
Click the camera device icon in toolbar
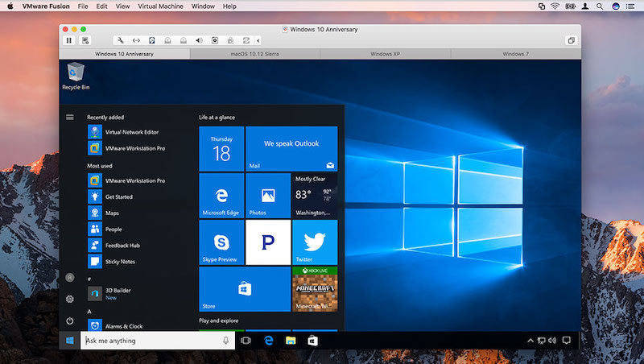pyautogui.click(x=215, y=40)
